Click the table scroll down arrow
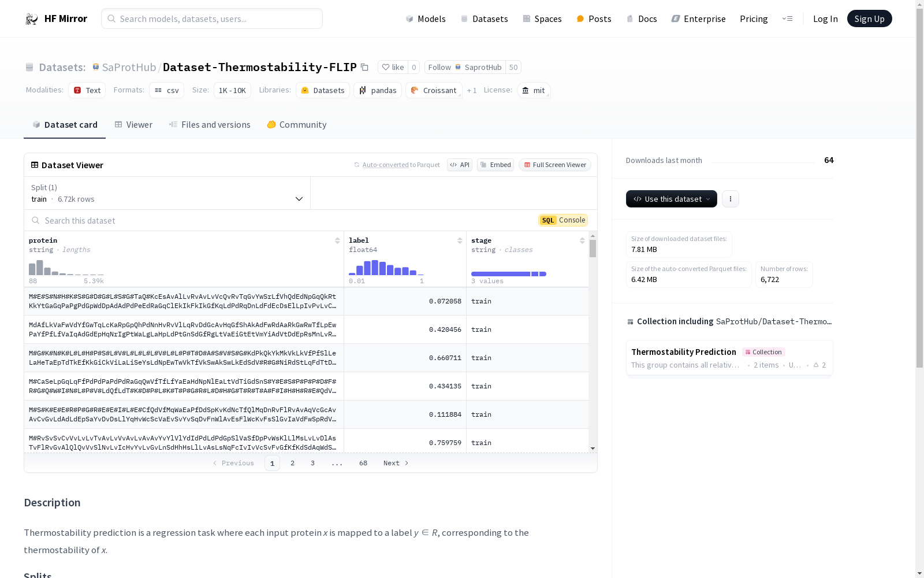The width and height of the screenshot is (924, 578). (x=593, y=449)
